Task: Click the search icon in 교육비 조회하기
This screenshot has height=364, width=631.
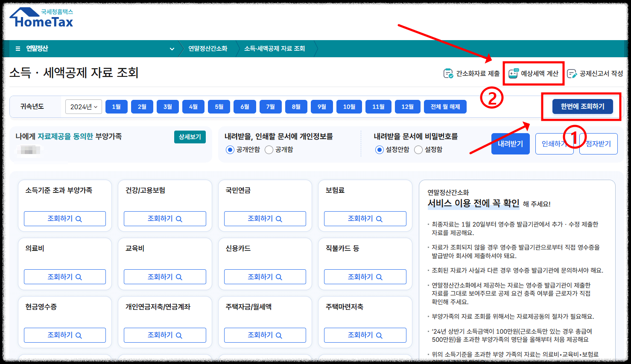Action: (x=179, y=277)
